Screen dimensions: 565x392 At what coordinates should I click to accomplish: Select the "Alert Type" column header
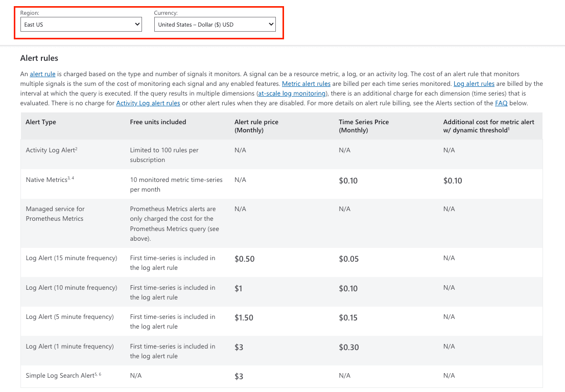(x=41, y=122)
